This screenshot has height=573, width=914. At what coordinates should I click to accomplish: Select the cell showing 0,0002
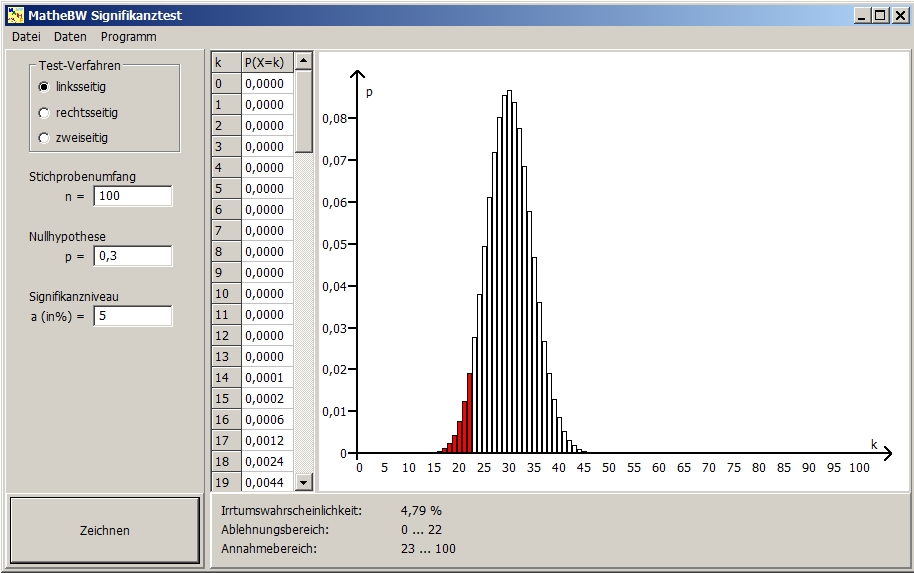pyautogui.click(x=268, y=398)
